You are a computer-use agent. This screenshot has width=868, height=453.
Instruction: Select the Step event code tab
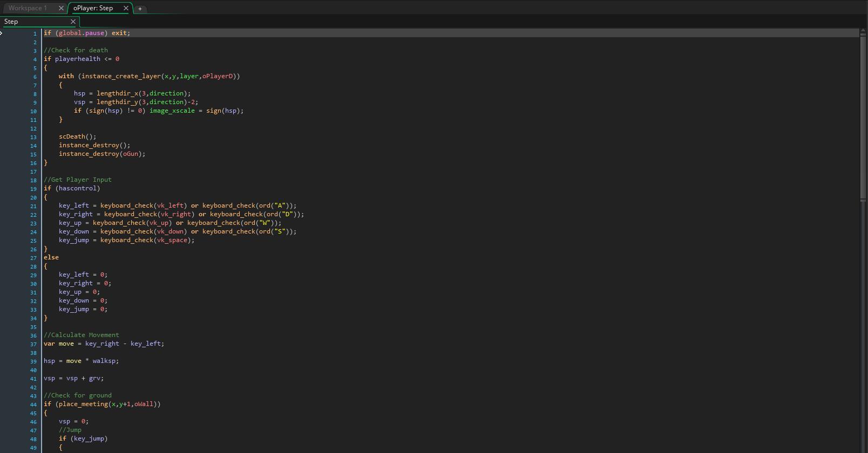click(x=11, y=22)
